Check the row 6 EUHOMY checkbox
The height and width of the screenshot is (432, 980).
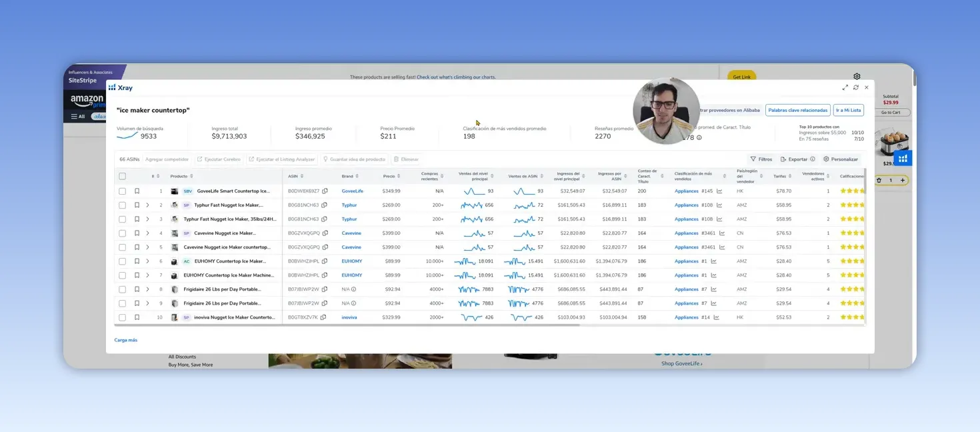click(122, 261)
